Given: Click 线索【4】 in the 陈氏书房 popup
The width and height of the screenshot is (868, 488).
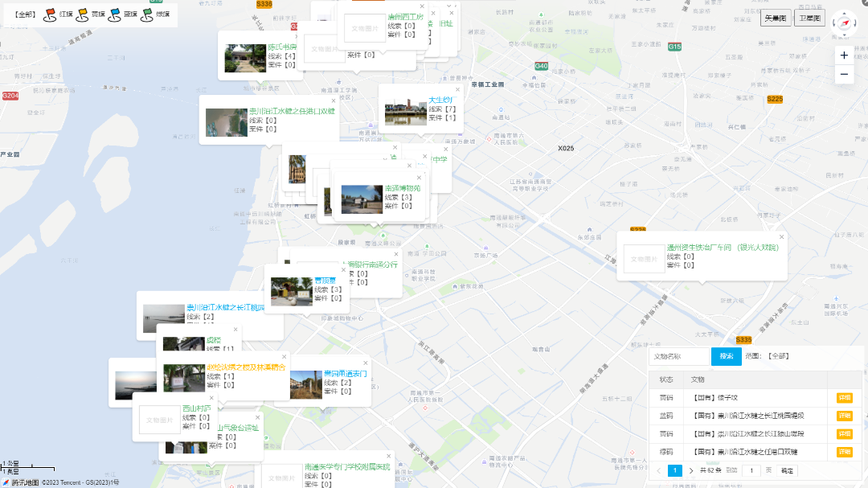Looking at the screenshot, I should 282,56.
